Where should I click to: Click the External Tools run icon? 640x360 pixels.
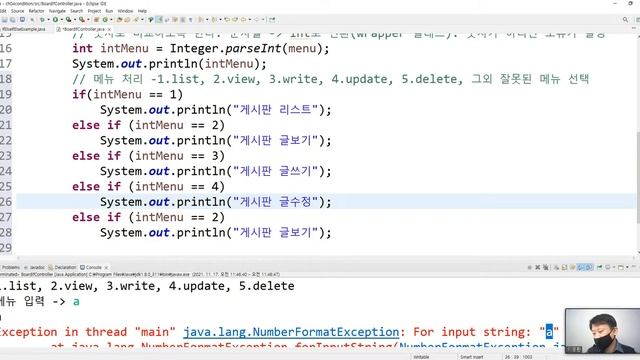tap(82, 20)
